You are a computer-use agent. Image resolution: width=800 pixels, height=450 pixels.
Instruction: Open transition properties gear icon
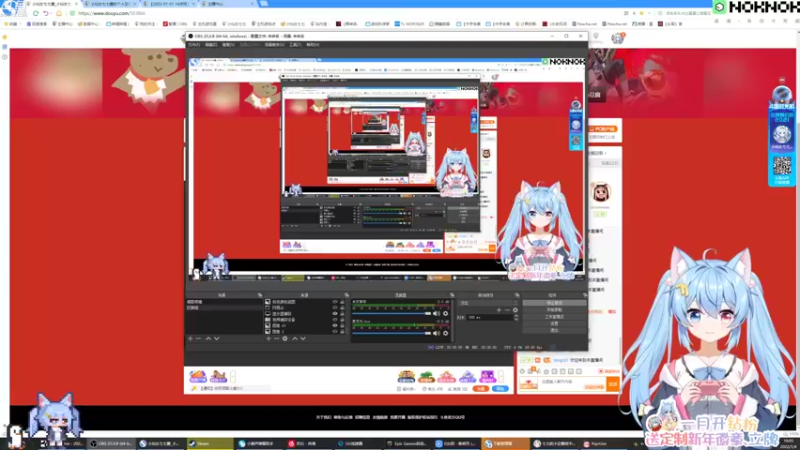point(515,310)
